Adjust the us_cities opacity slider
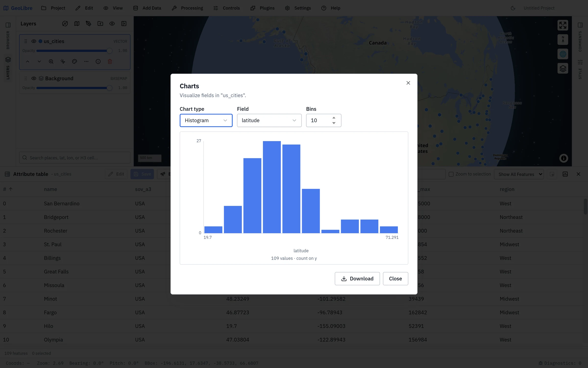This screenshot has height=368, width=588. click(74, 51)
